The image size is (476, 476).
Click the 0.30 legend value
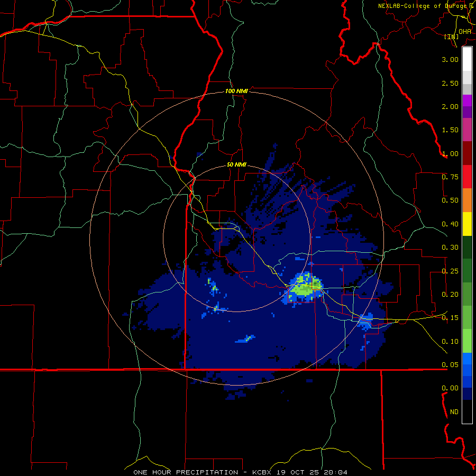point(450,248)
